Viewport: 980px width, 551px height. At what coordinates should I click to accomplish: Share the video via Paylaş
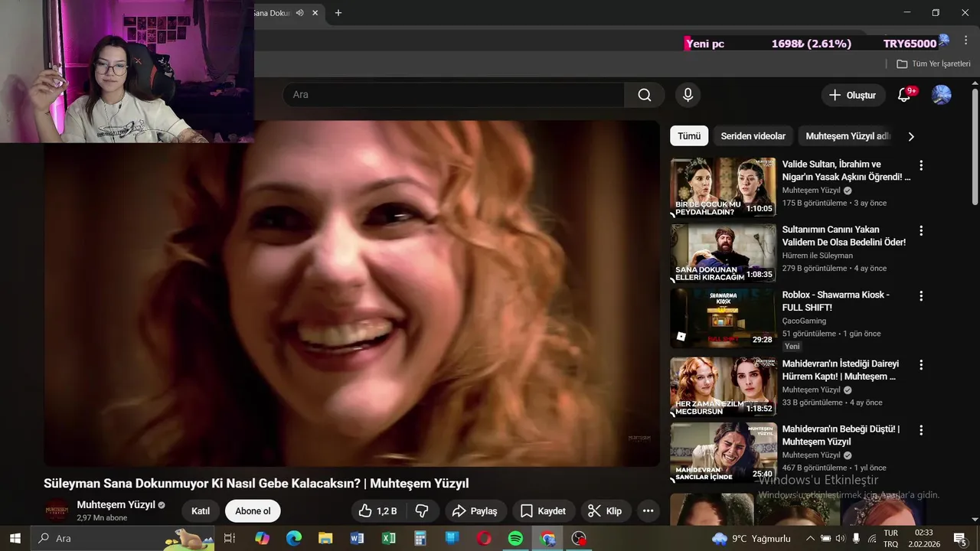point(475,511)
